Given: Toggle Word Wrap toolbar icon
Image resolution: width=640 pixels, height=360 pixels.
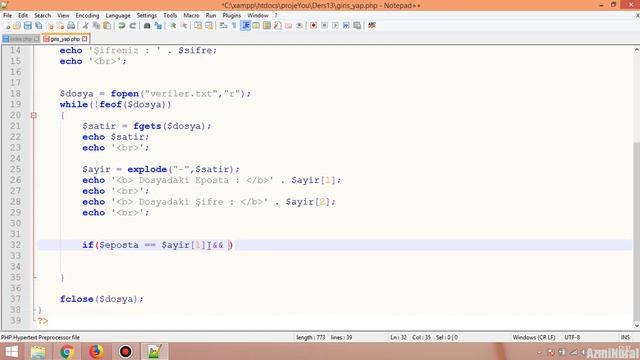Looking at the screenshot, I should tap(223, 26).
